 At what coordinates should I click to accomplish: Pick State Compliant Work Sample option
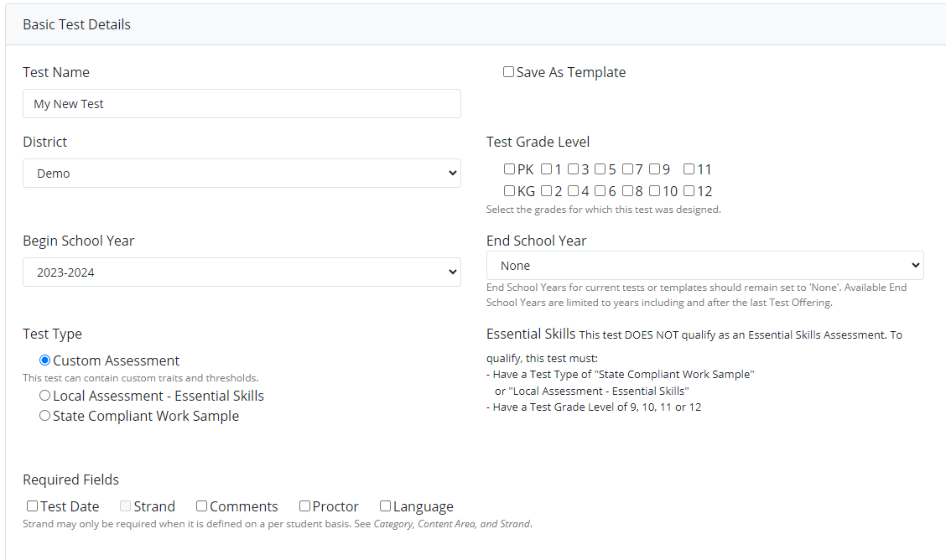[x=45, y=416]
